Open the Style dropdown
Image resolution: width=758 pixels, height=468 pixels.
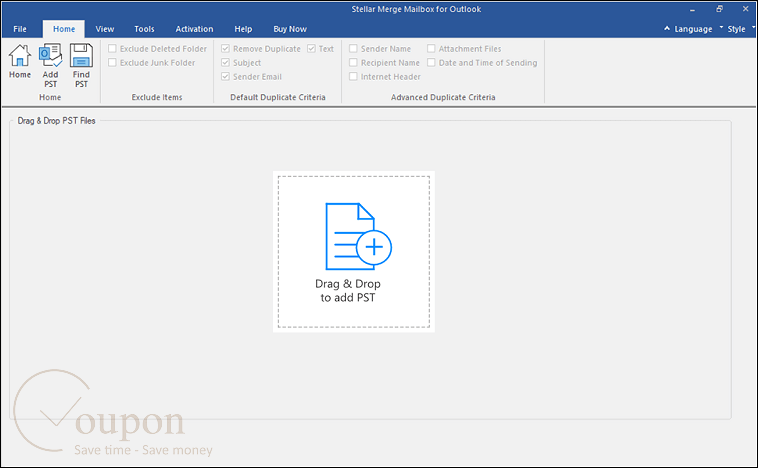coord(737,29)
